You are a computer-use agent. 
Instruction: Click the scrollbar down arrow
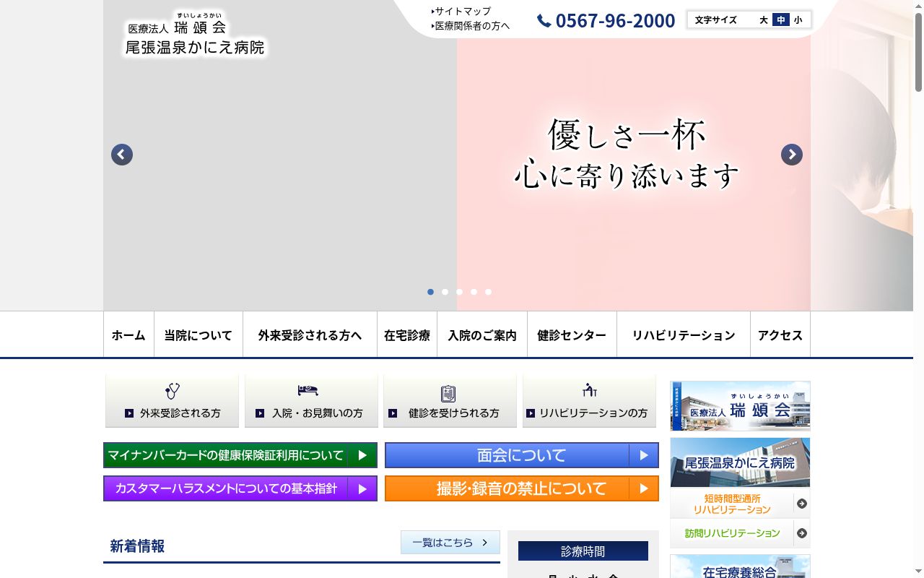click(918, 572)
